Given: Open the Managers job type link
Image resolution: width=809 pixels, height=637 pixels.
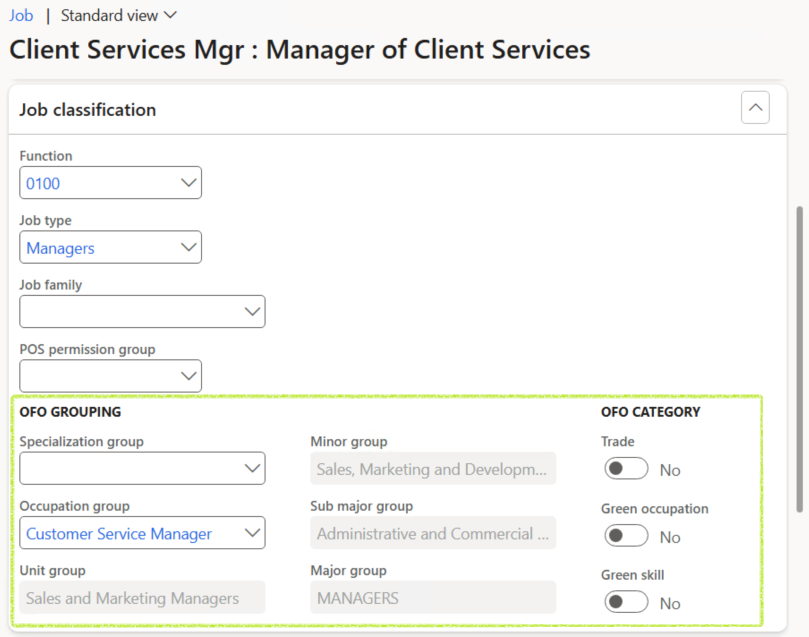Looking at the screenshot, I should [60, 248].
